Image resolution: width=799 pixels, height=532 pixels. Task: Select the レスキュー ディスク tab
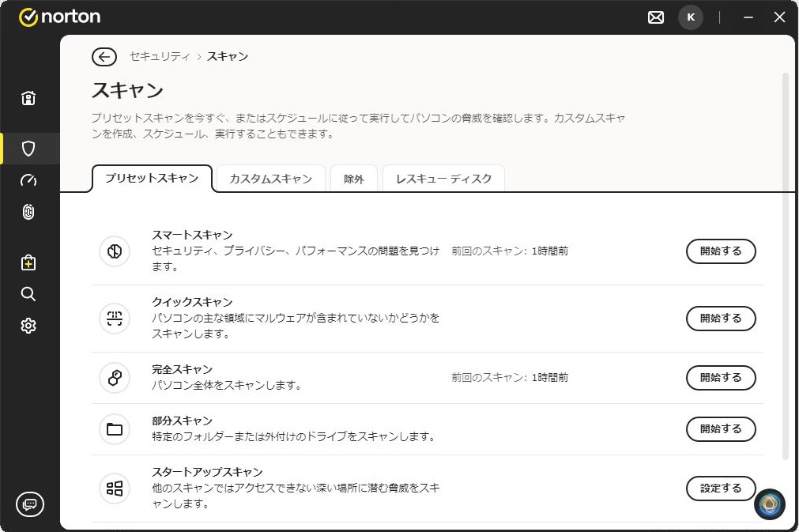pyautogui.click(x=443, y=179)
